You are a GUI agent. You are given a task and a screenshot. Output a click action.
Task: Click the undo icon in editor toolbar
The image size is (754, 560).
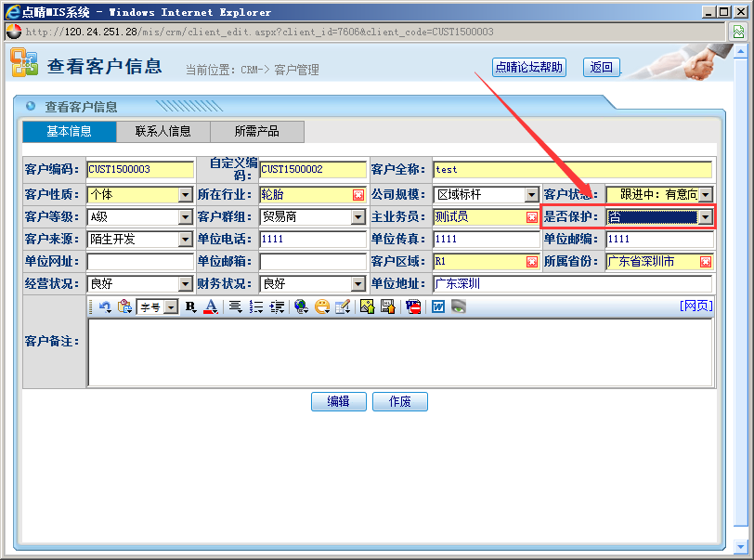point(105,306)
